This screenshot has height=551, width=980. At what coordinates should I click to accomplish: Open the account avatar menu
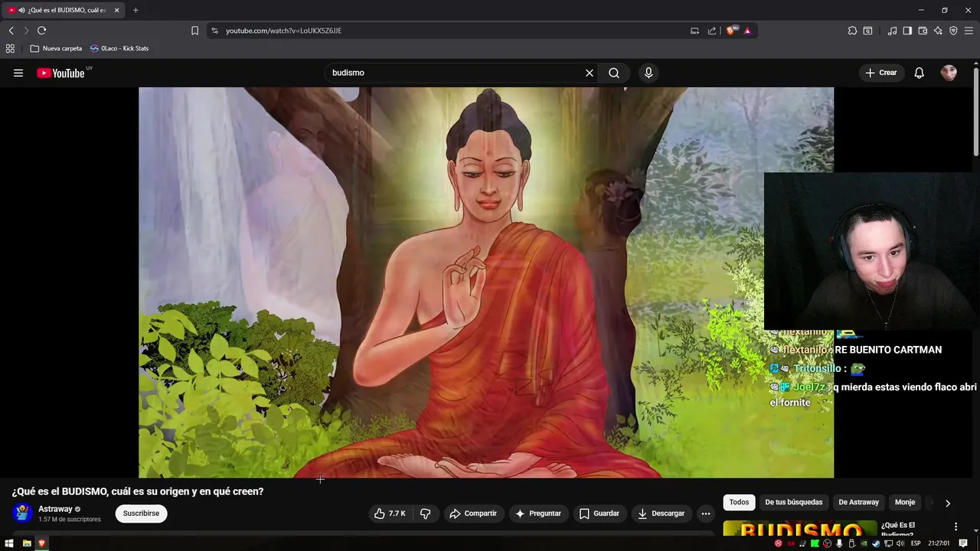pos(949,73)
